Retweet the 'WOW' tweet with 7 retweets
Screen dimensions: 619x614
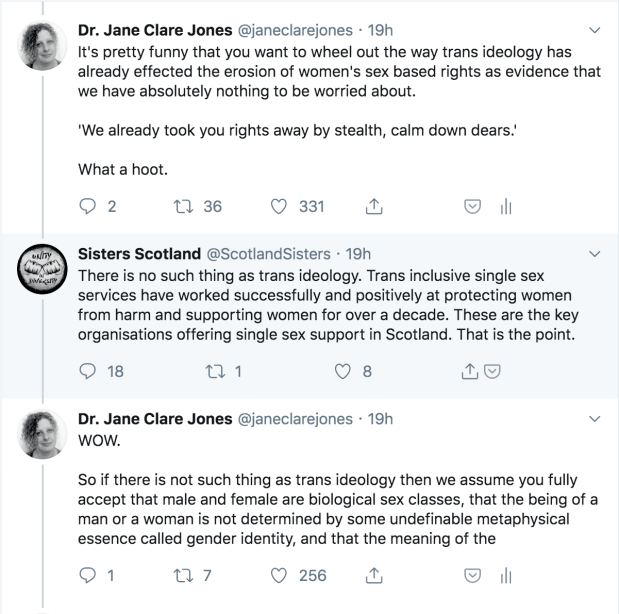click(x=187, y=574)
